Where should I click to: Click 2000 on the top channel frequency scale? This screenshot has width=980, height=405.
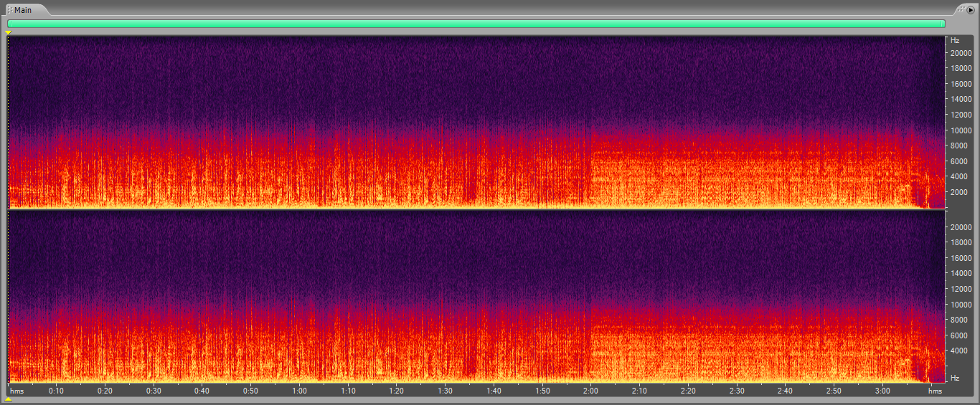click(961, 192)
